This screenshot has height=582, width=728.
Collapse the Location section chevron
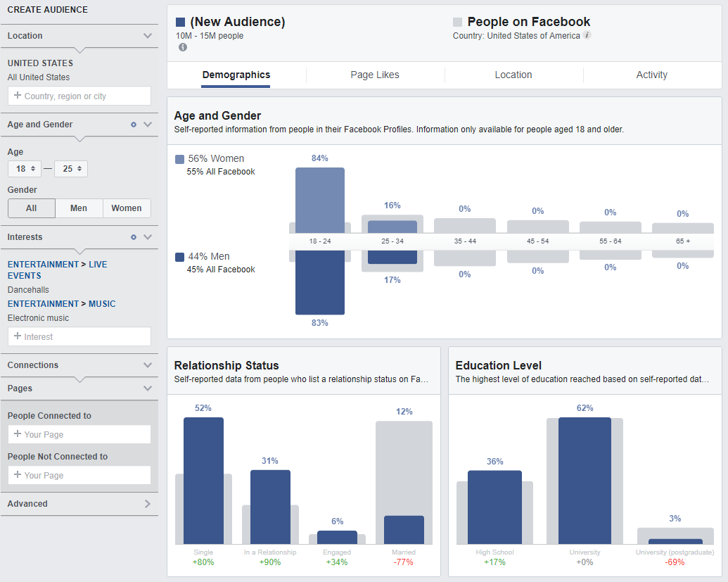pyautogui.click(x=148, y=36)
